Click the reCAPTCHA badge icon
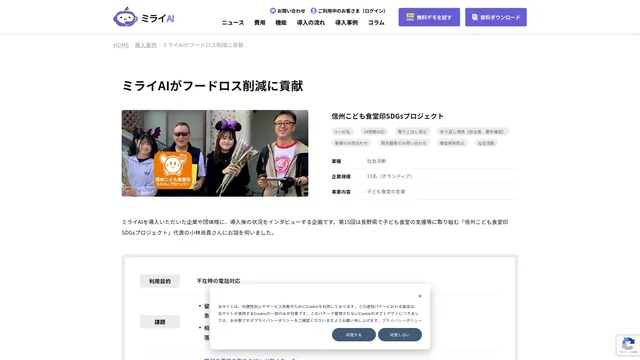Image resolution: width=640 pixels, height=360 pixels. tap(628, 344)
